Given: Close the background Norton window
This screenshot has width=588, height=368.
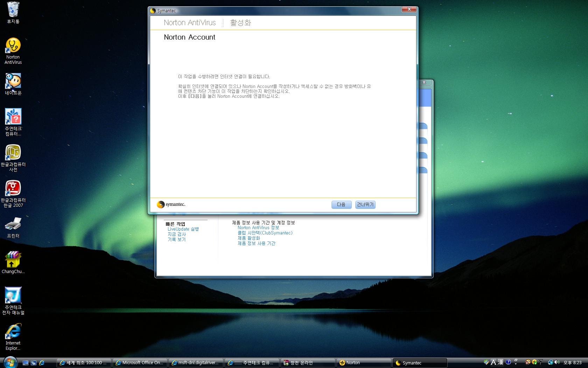Looking at the screenshot, I should pyautogui.click(x=424, y=82).
